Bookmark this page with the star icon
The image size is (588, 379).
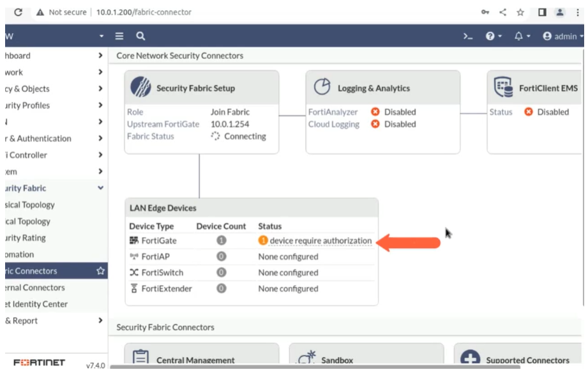coord(520,12)
